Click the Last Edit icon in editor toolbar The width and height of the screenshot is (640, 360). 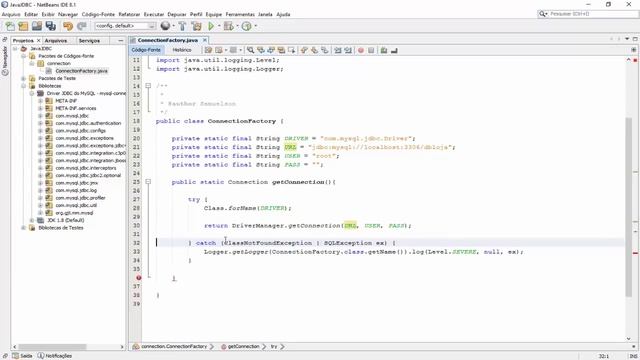(208, 50)
